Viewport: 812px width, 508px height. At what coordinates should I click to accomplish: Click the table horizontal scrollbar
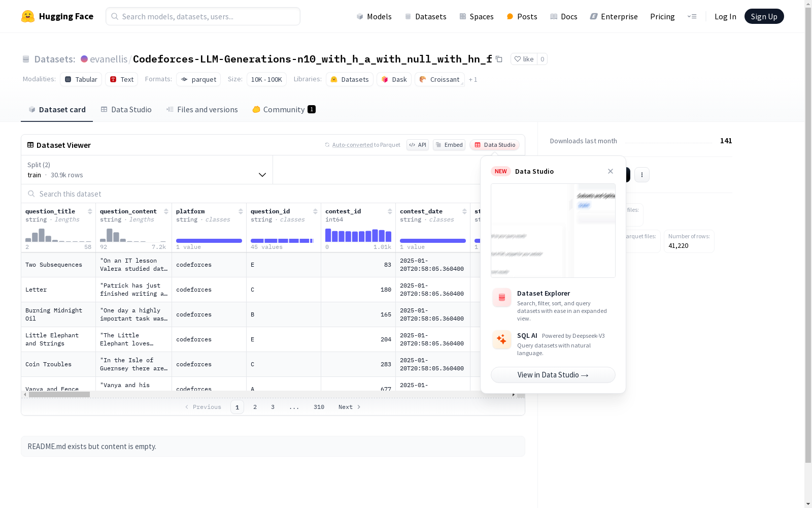(x=59, y=394)
